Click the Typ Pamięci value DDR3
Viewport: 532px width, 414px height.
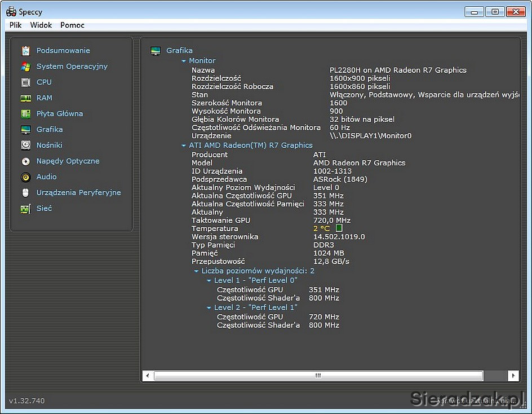coord(323,245)
